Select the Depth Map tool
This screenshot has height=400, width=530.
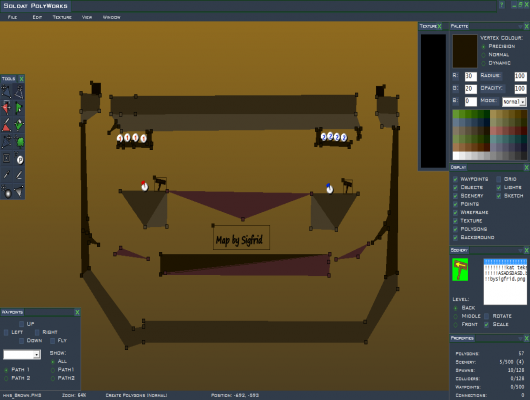(x=19, y=191)
